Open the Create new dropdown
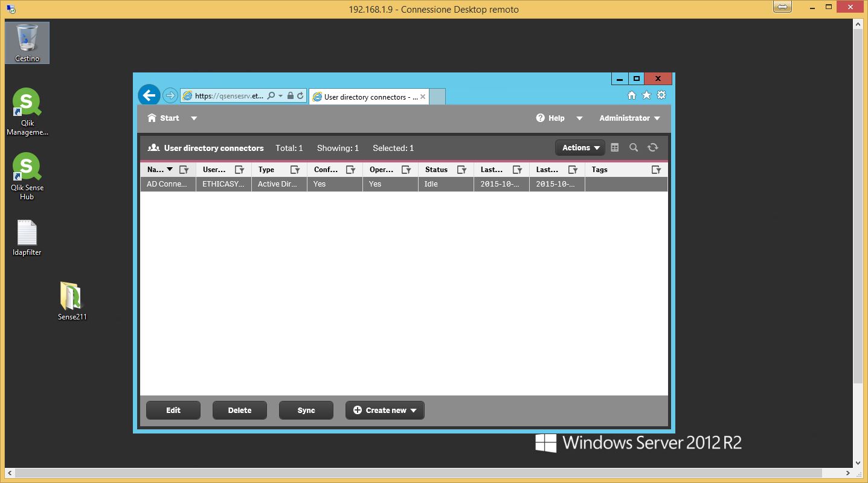868x483 pixels. point(385,411)
